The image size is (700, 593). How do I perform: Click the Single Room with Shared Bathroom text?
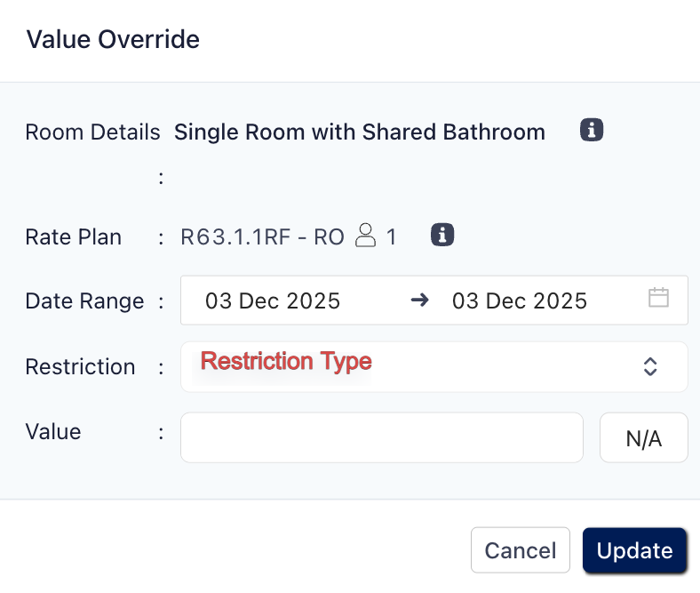359,132
